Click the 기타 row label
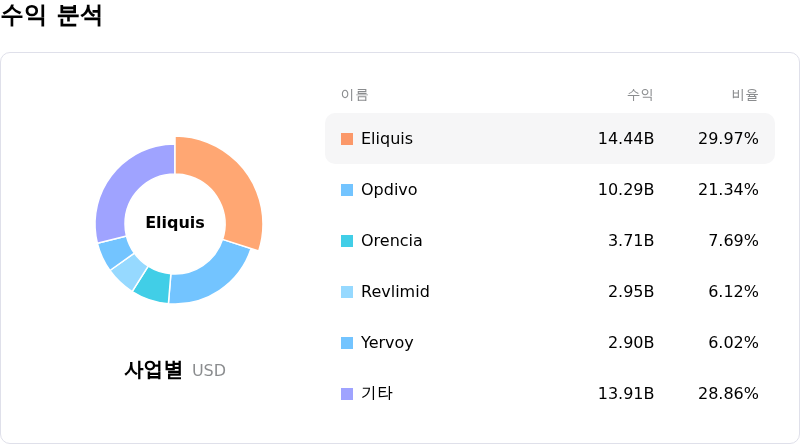This screenshot has width=800, height=444. point(377,393)
